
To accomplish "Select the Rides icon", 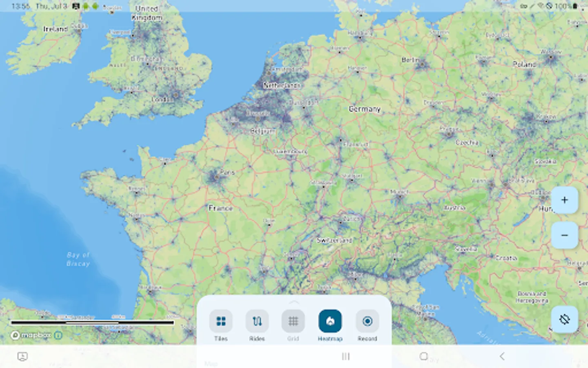I will coord(257,321).
